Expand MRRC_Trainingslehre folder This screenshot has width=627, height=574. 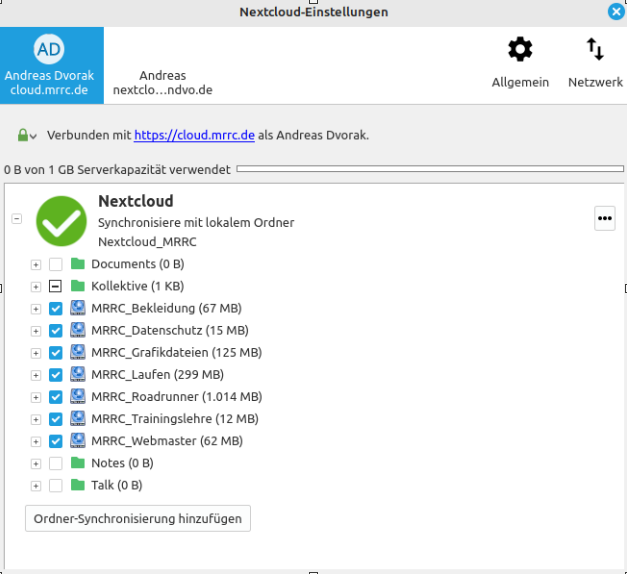[36, 420]
